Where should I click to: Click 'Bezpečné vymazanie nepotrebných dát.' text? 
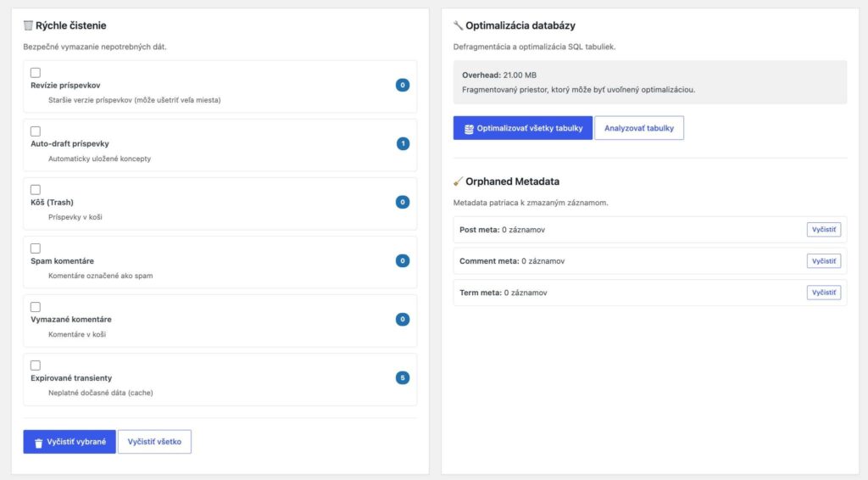coord(95,47)
